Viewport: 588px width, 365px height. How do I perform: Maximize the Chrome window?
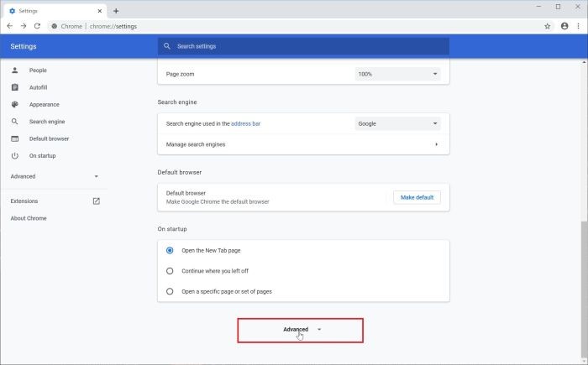point(558,7)
